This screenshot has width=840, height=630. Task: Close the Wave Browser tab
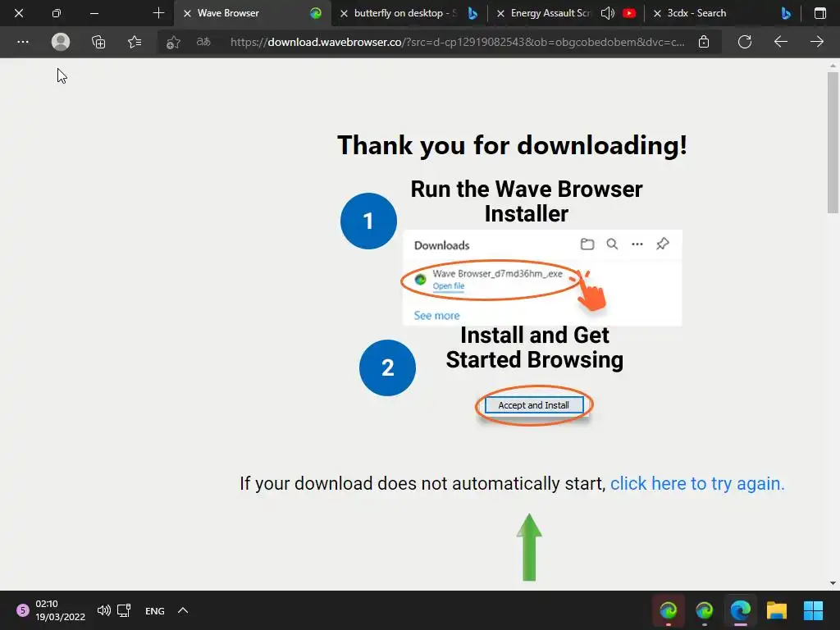click(187, 13)
